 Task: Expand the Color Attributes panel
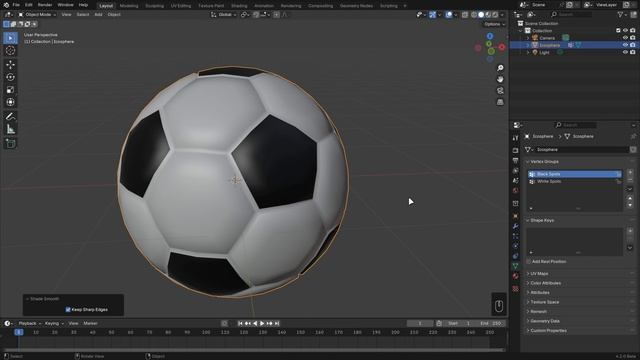pos(545,283)
